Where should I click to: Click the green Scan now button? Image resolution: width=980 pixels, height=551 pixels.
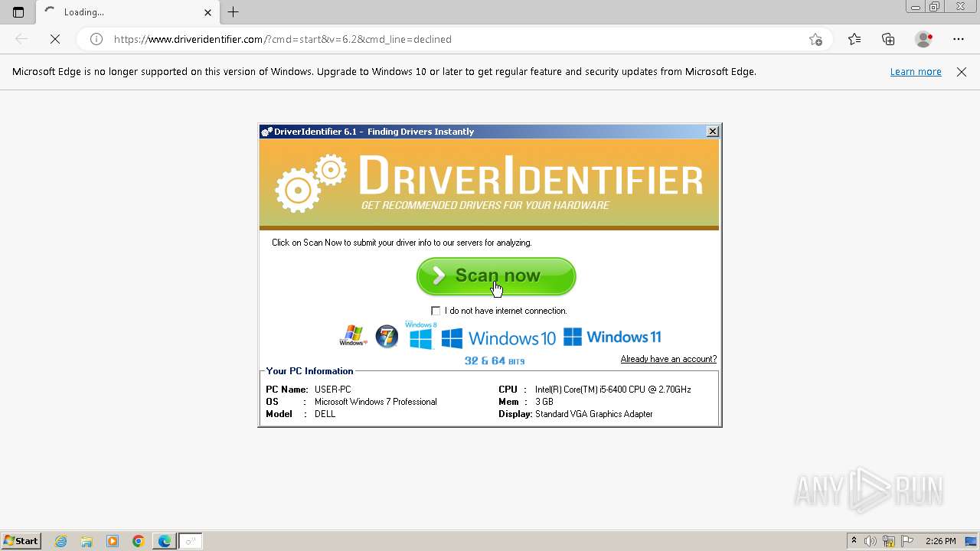(x=496, y=276)
